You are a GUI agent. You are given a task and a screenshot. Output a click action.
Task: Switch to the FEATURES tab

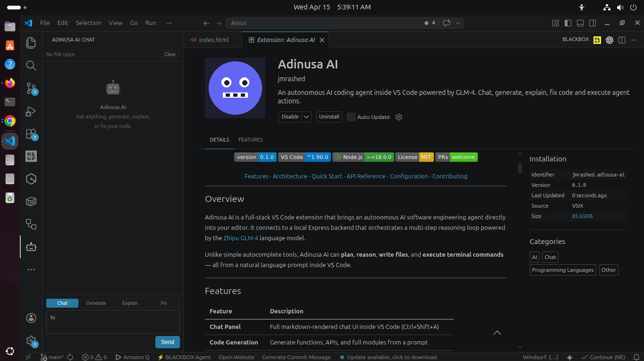[251, 140]
